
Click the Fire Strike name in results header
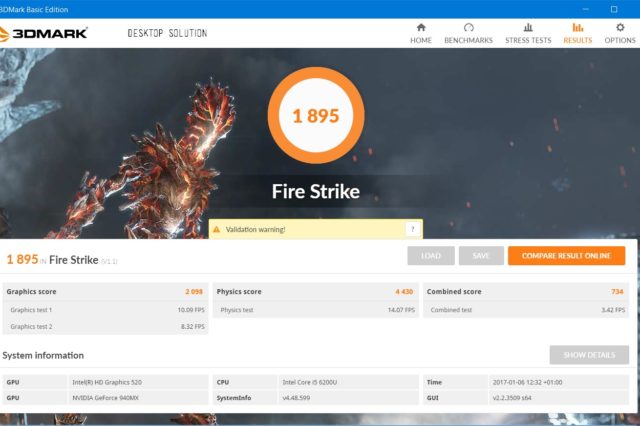(73, 260)
